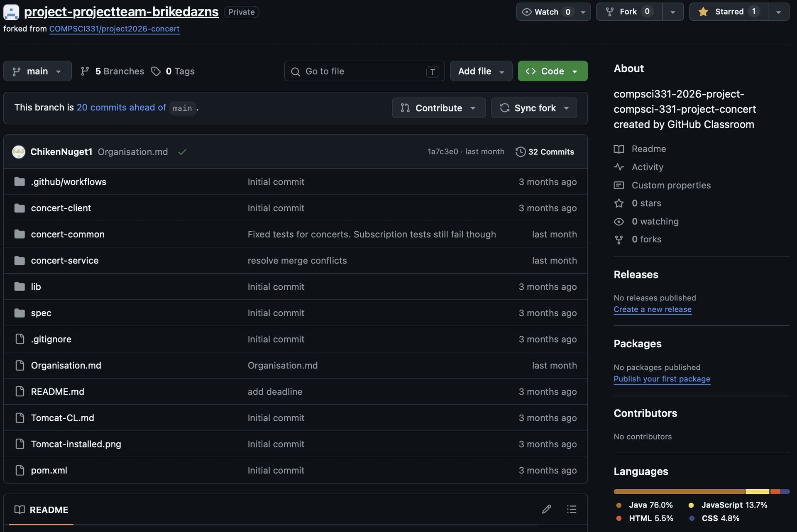This screenshot has width=797, height=532.
Task: Unstar the repository with the Starred button
Action: click(x=729, y=12)
